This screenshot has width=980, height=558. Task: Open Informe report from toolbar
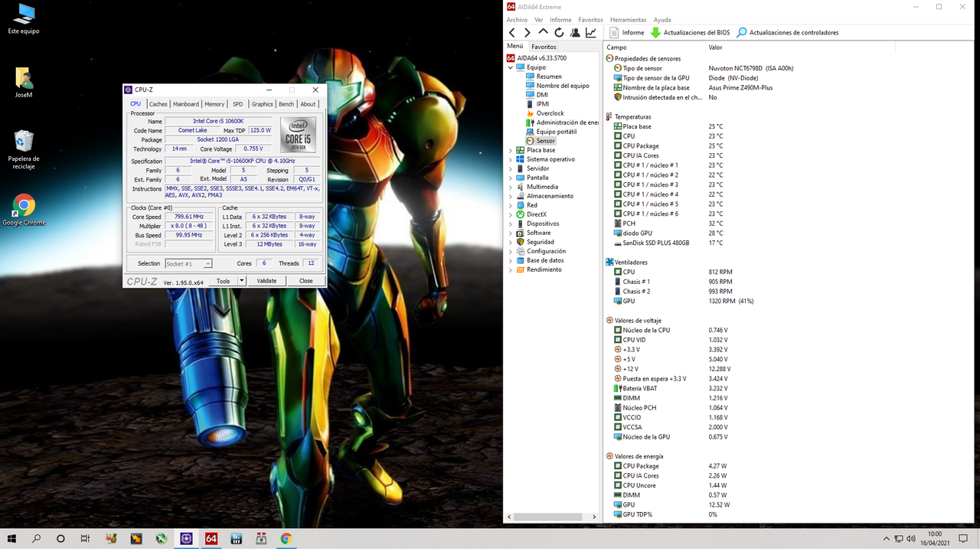(x=627, y=33)
